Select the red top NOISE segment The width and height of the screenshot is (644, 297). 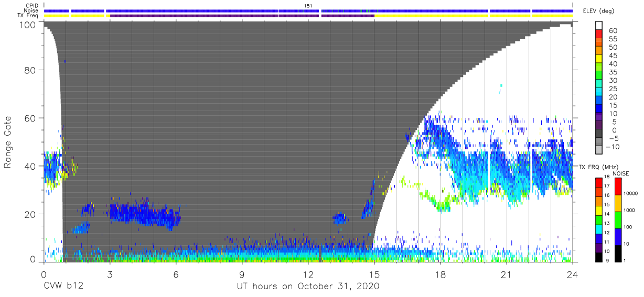tap(619, 186)
